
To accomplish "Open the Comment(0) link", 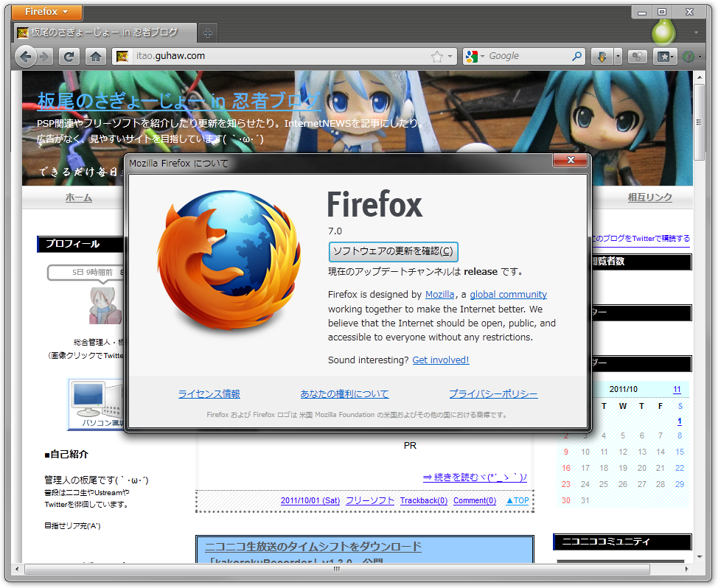I will [475, 500].
